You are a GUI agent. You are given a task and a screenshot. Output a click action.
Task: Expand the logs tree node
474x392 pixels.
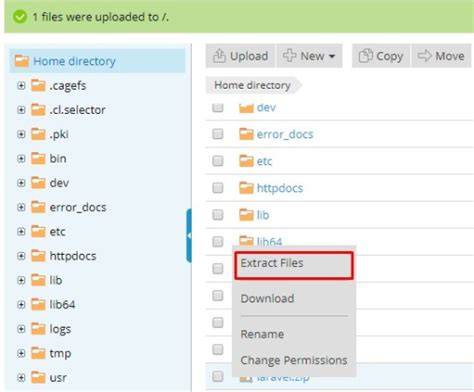(x=21, y=329)
